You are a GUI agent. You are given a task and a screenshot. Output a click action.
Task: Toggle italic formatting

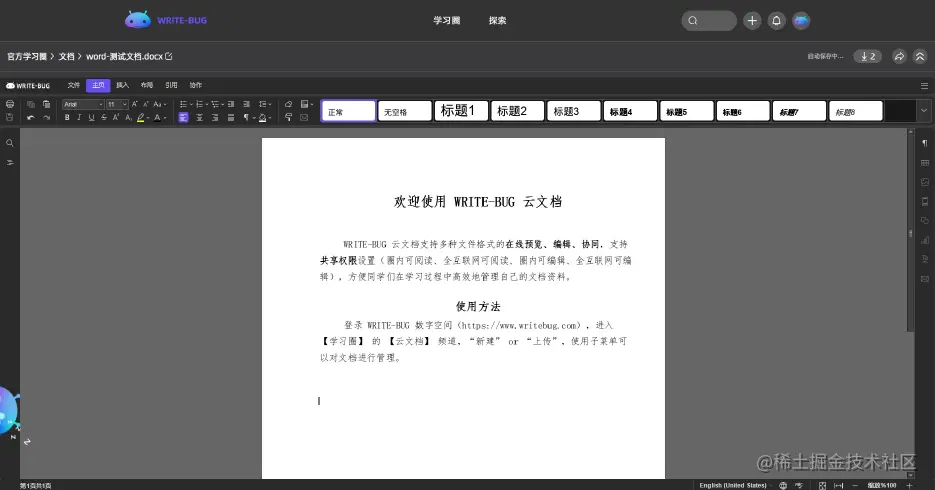79,117
